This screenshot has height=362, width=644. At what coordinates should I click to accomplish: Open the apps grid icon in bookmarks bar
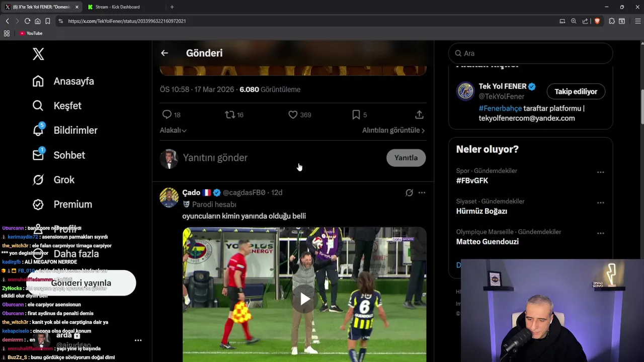7,33
